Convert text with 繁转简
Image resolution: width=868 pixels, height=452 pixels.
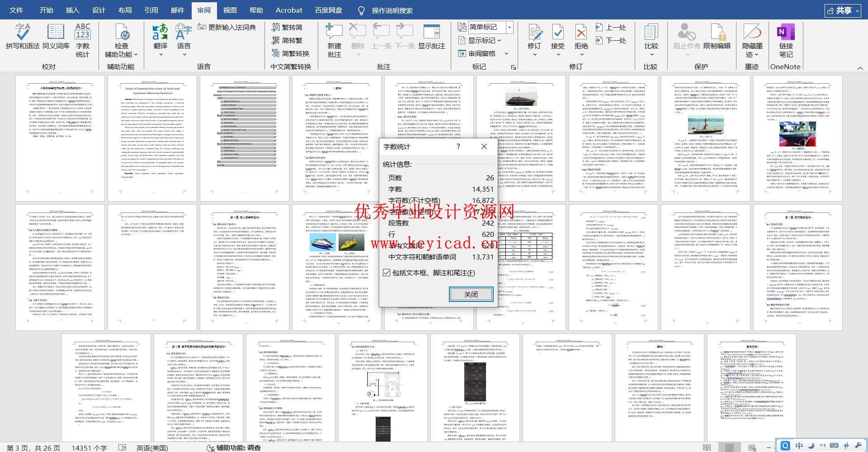pos(288,27)
